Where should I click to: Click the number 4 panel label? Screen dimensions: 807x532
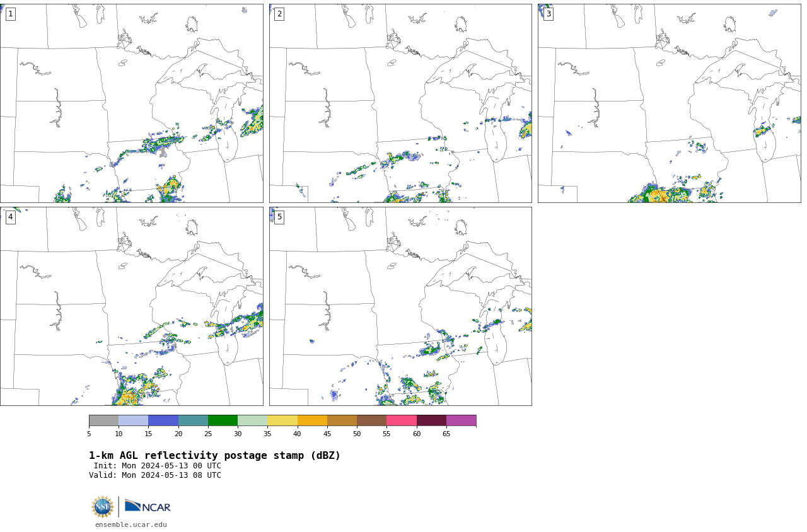pyautogui.click(x=10, y=217)
